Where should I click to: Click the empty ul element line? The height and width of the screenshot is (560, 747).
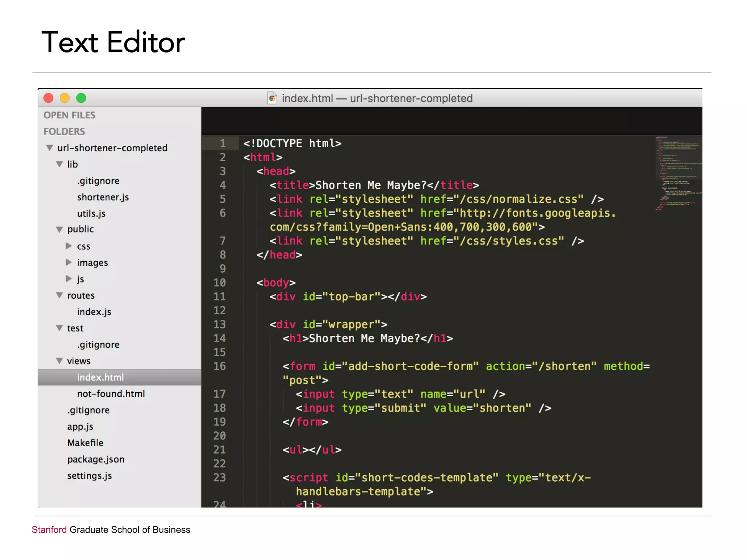click(312, 450)
